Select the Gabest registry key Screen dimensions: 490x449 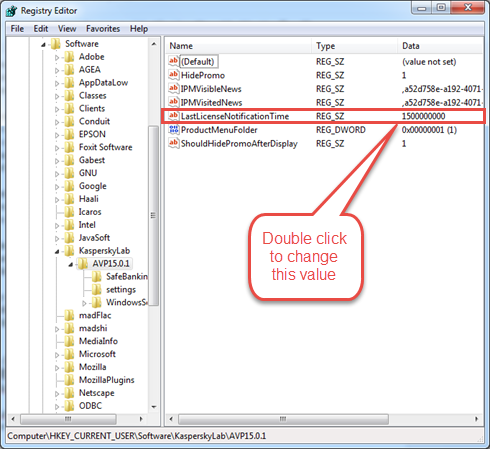pos(92,160)
